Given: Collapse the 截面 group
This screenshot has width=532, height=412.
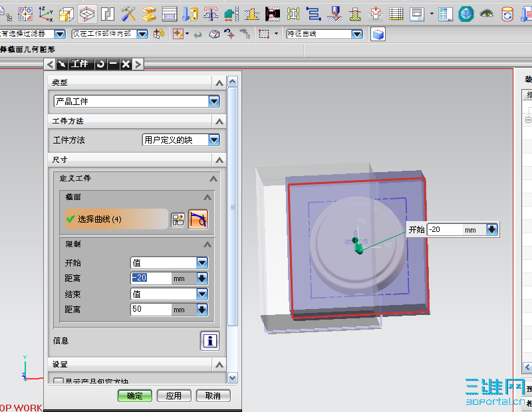Looking at the screenshot, I should 207,197.
